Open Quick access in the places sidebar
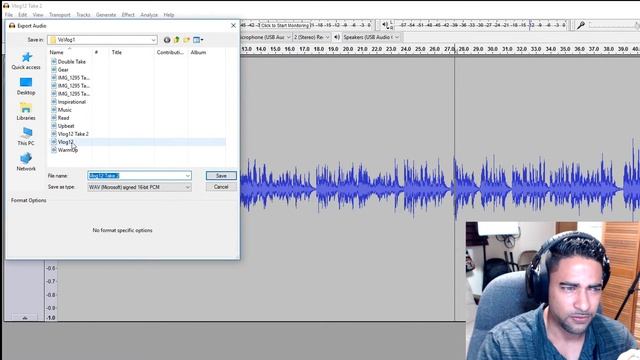This screenshot has width=640, height=360. (x=26, y=61)
